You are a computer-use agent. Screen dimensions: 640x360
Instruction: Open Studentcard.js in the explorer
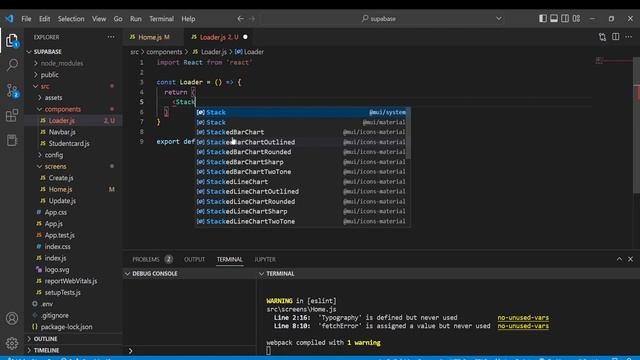click(x=73, y=143)
